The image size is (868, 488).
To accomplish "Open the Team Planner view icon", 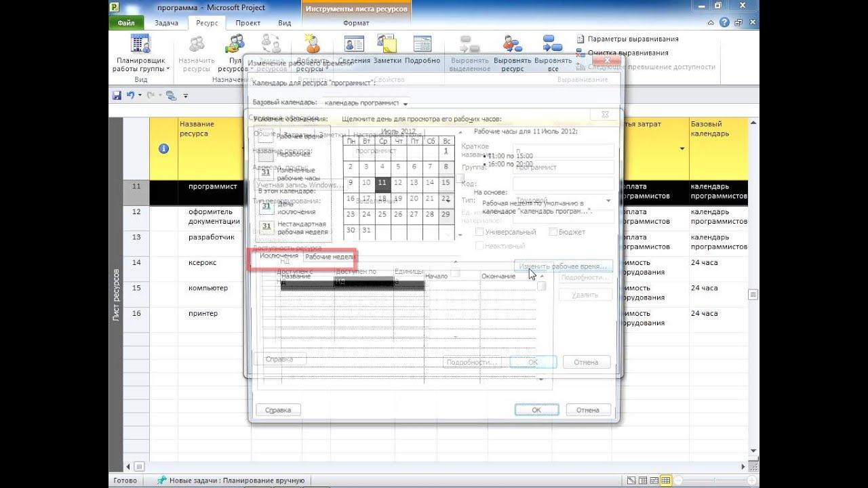I will point(140,45).
